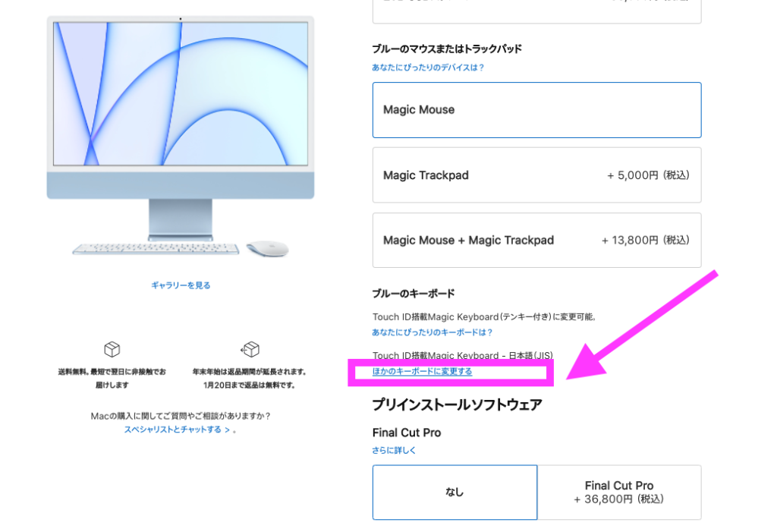The width and height of the screenshot is (777, 532).
Task: Select the Magic Mouse option
Action: pos(536,110)
